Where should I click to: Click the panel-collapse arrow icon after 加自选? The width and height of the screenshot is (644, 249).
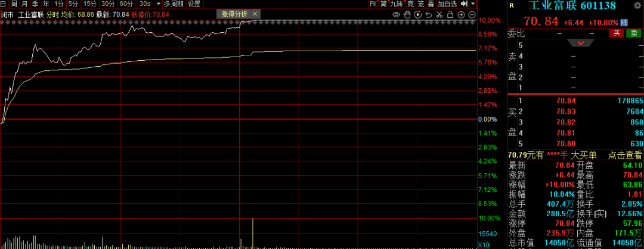click(464, 4)
